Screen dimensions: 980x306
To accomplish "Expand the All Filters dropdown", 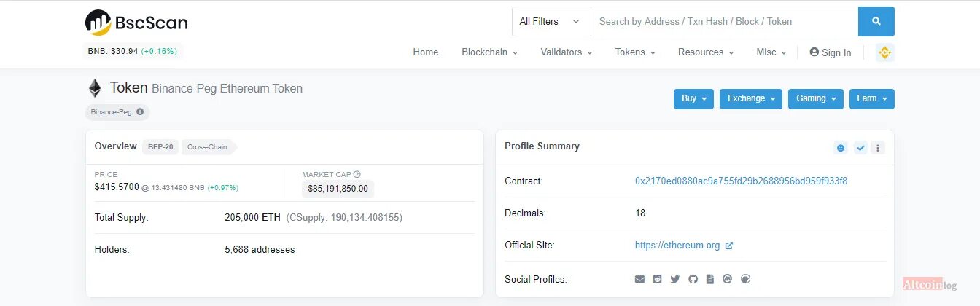I will 551,22.
